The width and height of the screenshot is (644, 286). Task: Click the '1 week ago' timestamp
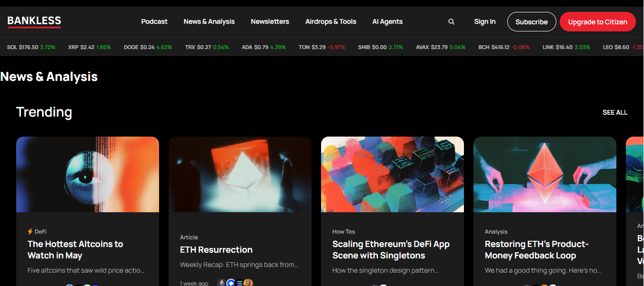point(194,283)
